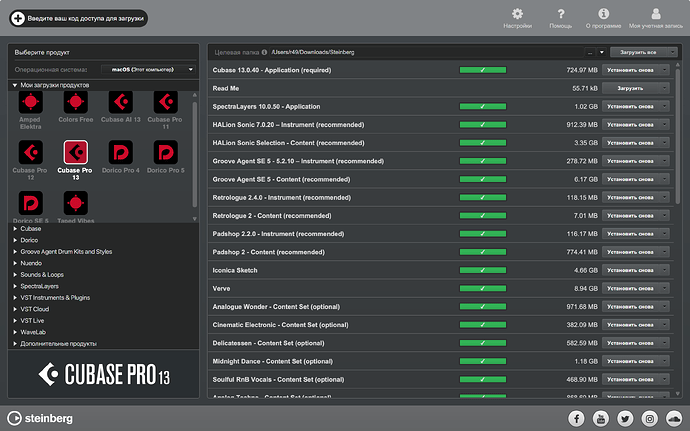
Task: Click Загрузить все button
Action: [639, 52]
